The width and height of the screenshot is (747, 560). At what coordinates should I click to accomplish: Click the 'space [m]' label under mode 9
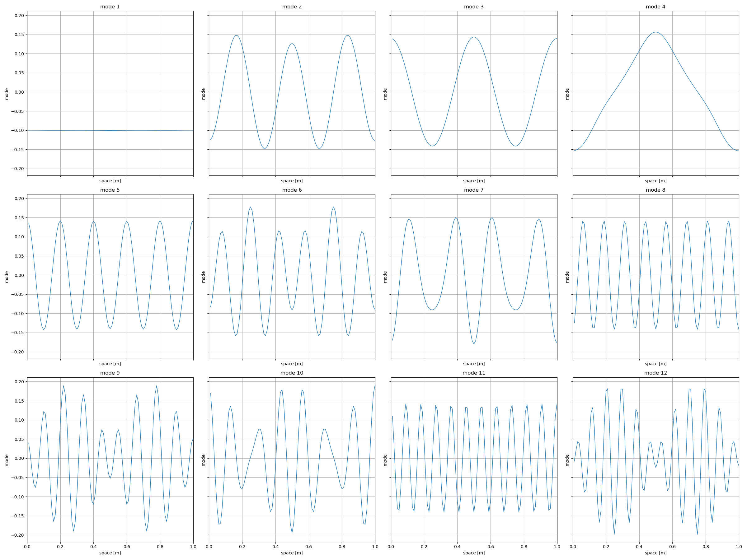(110, 553)
